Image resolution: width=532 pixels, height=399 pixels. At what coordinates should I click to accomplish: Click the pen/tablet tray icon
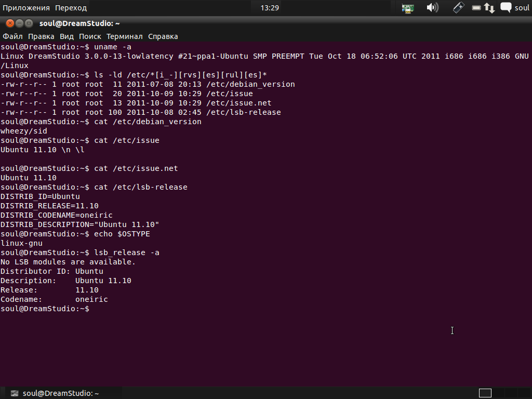[458, 7]
